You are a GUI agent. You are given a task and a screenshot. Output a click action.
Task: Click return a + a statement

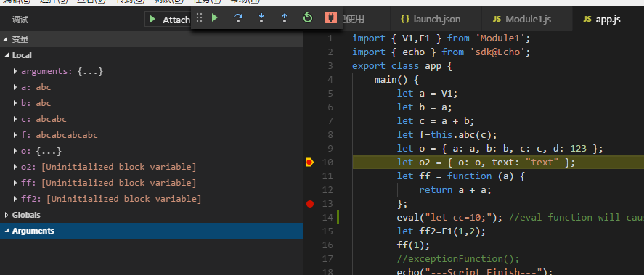click(x=455, y=190)
